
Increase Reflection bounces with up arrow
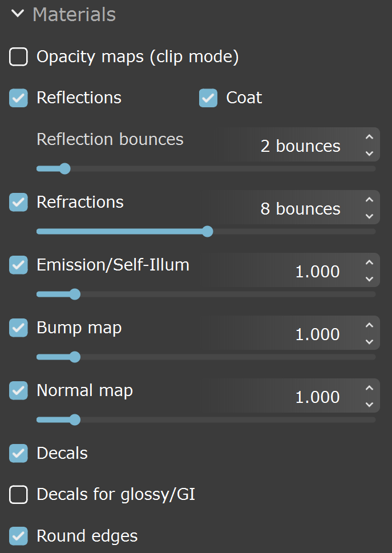point(369,137)
